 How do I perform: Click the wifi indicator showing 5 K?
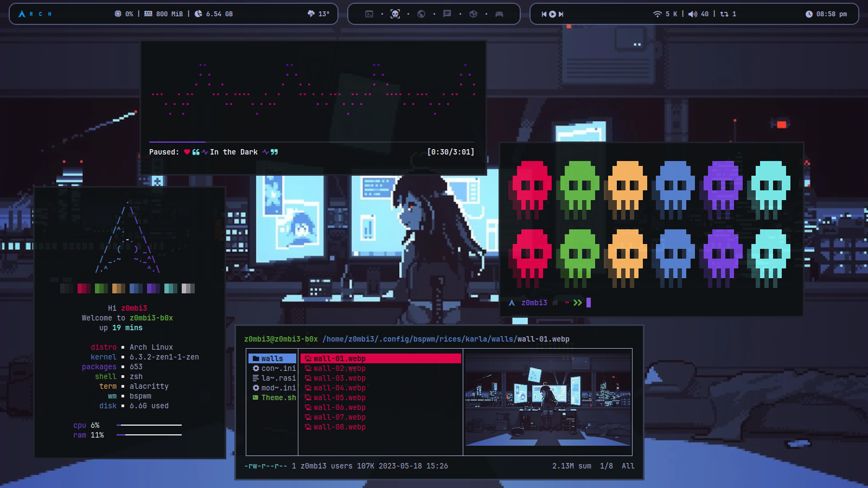667,14
